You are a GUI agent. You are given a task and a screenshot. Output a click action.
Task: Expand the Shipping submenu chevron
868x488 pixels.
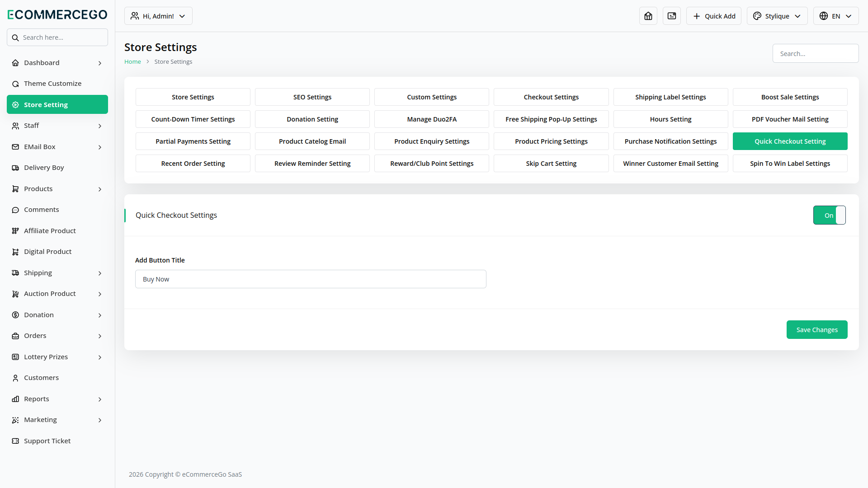coord(100,273)
